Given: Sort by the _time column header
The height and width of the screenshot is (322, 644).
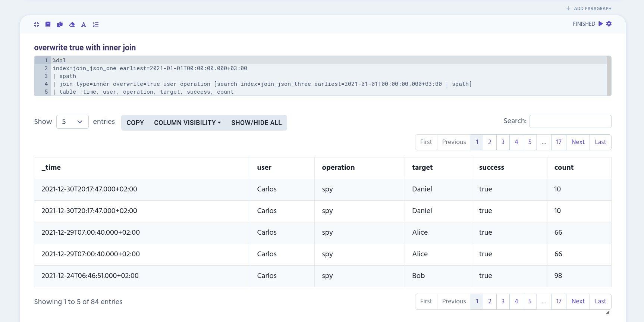Looking at the screenshot, I should 142,168.
